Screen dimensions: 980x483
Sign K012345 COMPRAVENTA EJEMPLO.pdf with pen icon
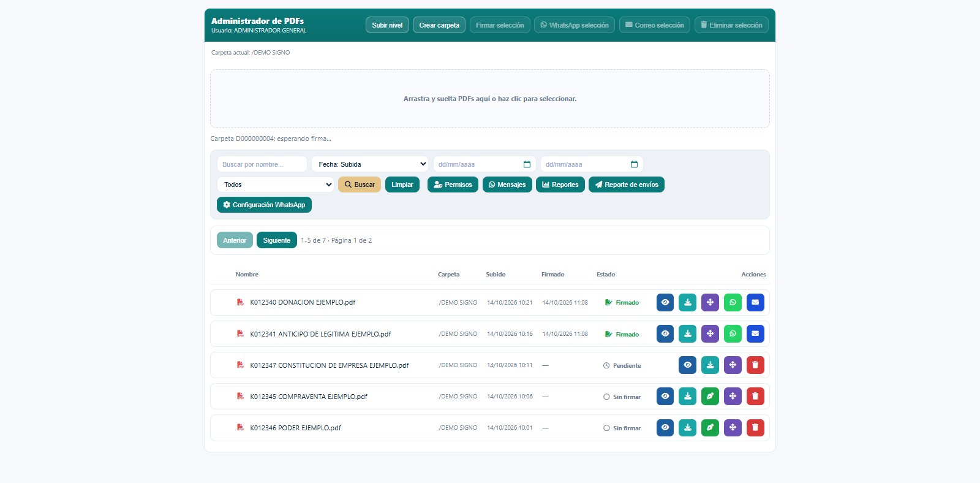click(710, 396)
